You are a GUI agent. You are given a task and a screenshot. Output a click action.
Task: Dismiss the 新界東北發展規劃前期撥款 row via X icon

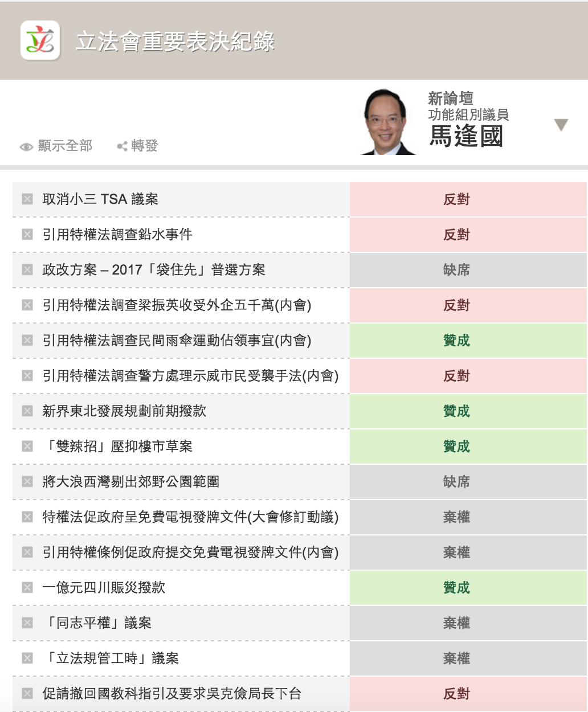pyautogui.click(x=27, y=411)
